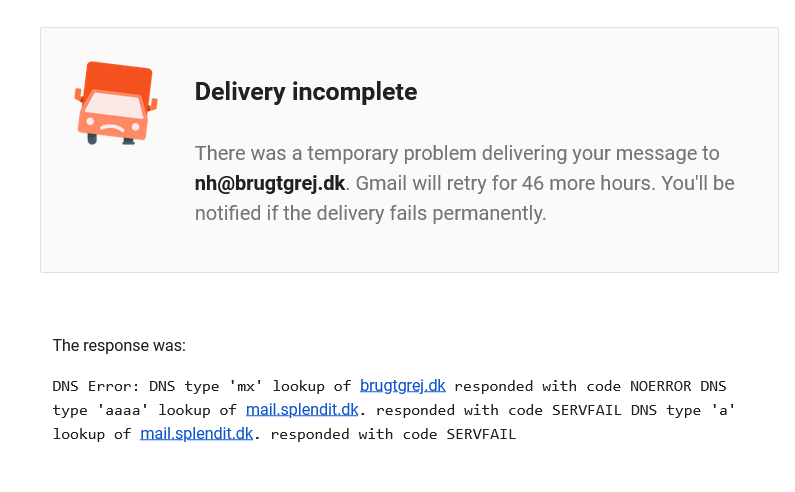Click the first SERVFAIL code text

coord(587,410)
